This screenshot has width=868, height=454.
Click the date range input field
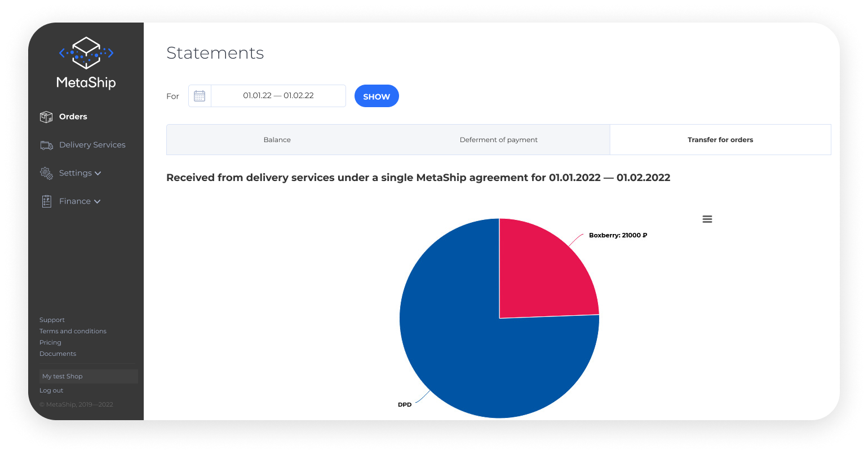point(278,96)
